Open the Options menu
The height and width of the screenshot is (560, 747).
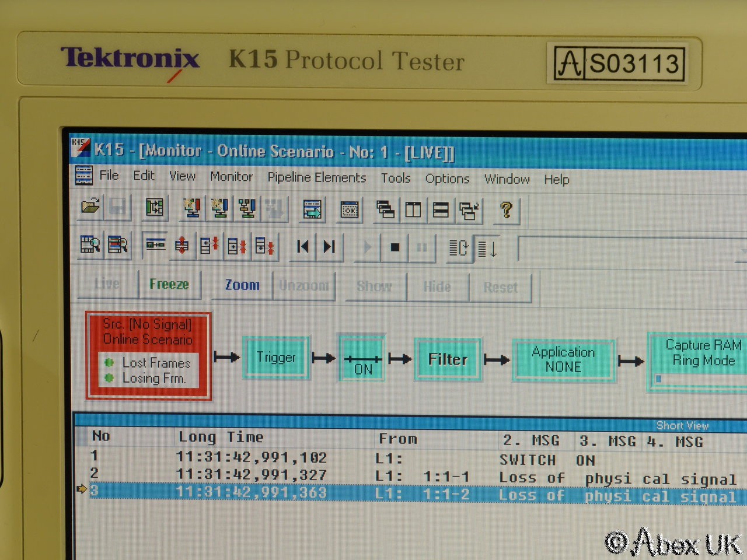point(447,178)
